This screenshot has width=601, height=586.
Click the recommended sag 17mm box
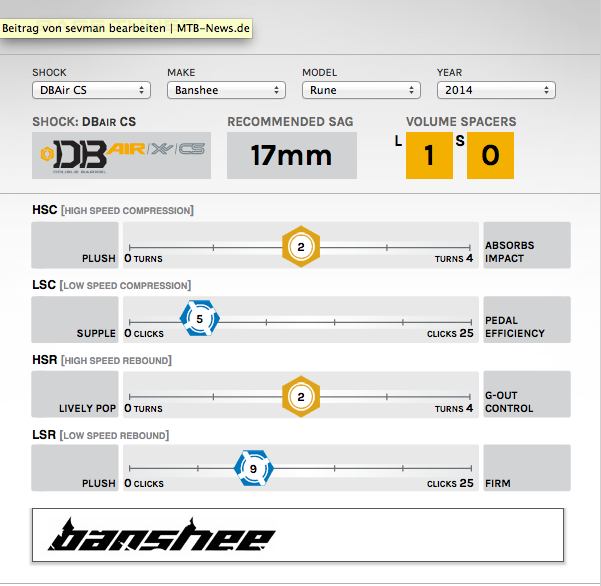point(291,156)
